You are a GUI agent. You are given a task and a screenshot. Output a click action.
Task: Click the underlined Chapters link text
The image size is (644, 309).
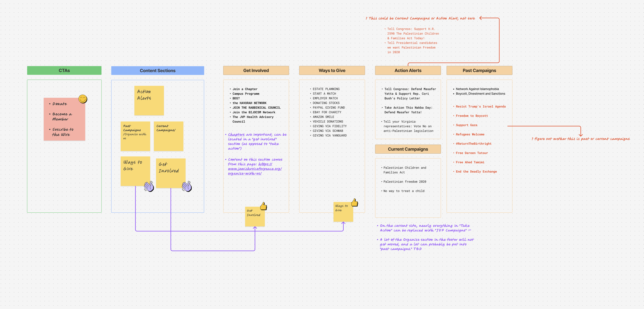[x=236, y=135]
